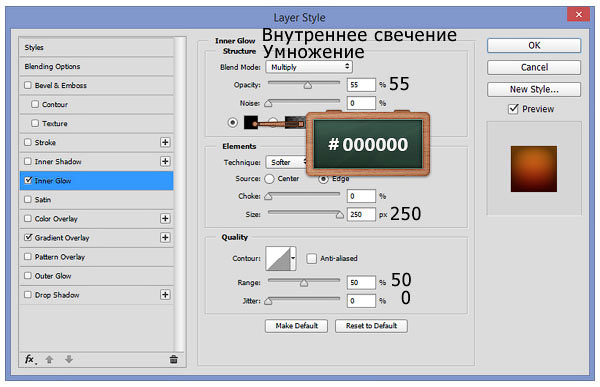The height and width of the screenshot is (387, 600).
Task: Delete effect with trash icon
Action: point(173,359)
